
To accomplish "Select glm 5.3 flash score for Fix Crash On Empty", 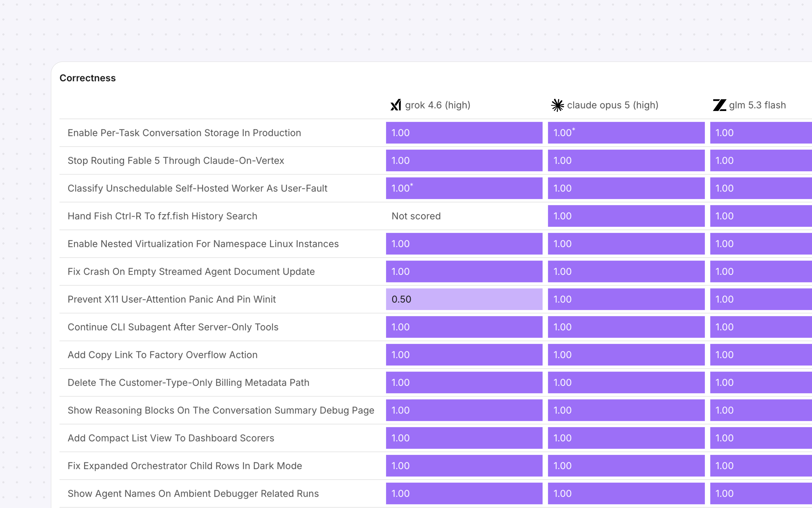I will click(x=761, y=271).
